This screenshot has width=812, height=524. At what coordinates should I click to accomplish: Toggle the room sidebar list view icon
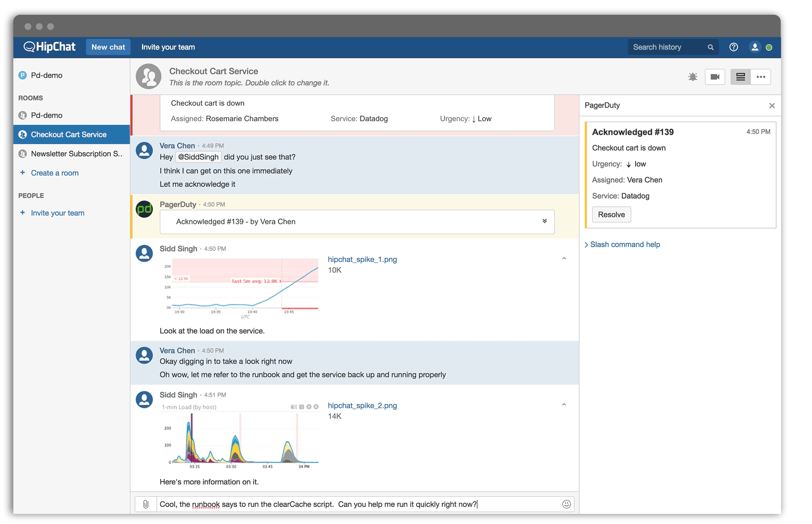pos(740,77)
